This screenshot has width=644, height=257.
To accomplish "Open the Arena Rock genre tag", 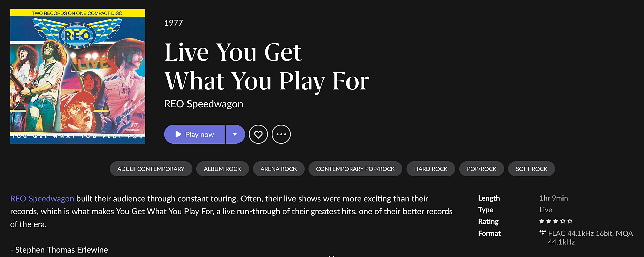I will pyautogui.click(x=279, y=169).
